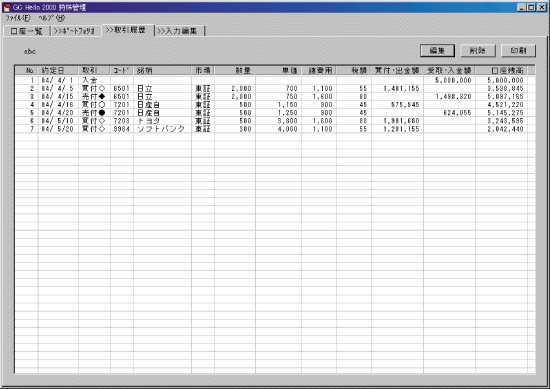Select row 2 日立 買付 entry
This screenshot has width=550, height=389.
271,88
